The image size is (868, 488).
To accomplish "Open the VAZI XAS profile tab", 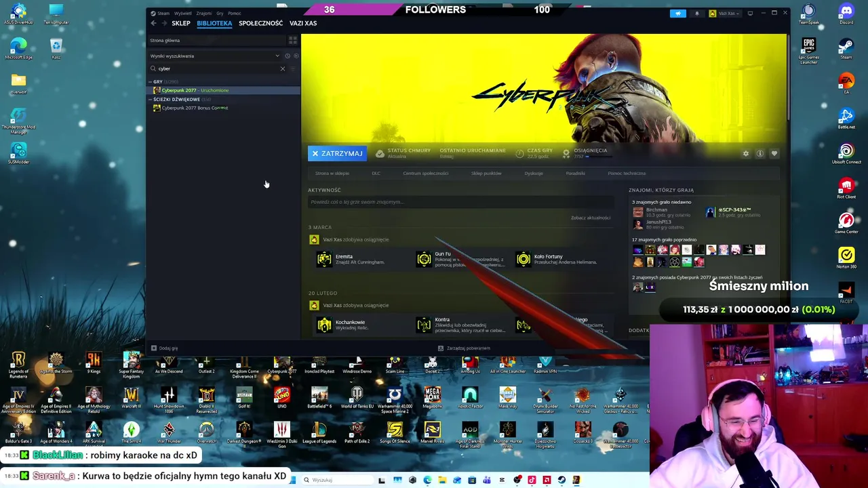I will click(x=303, y=23).
